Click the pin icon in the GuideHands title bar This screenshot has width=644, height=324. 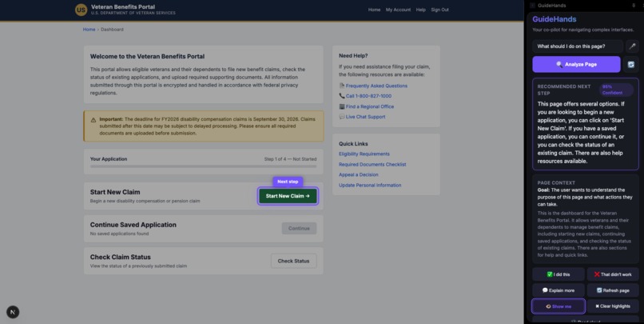(634, 6)
